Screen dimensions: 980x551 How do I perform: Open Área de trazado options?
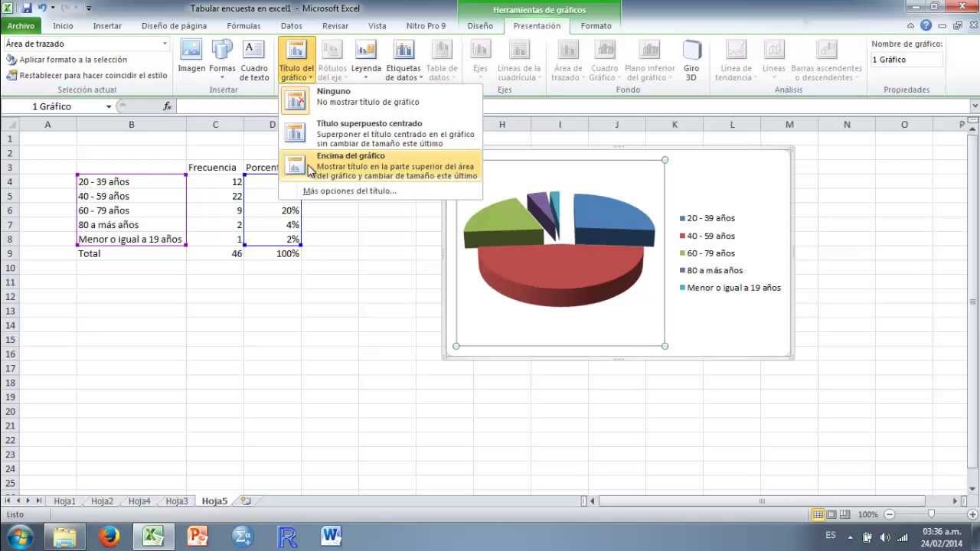(568, 60)
